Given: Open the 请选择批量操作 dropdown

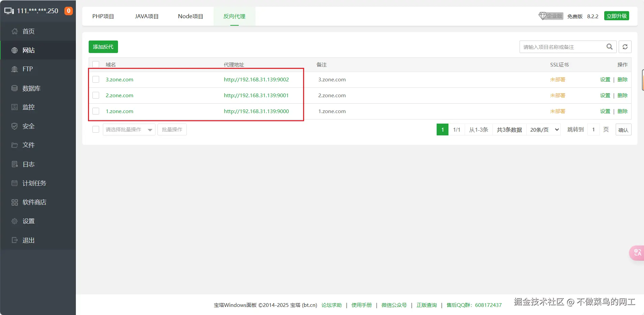Looking at the screenshot, I should pos(129,130).
